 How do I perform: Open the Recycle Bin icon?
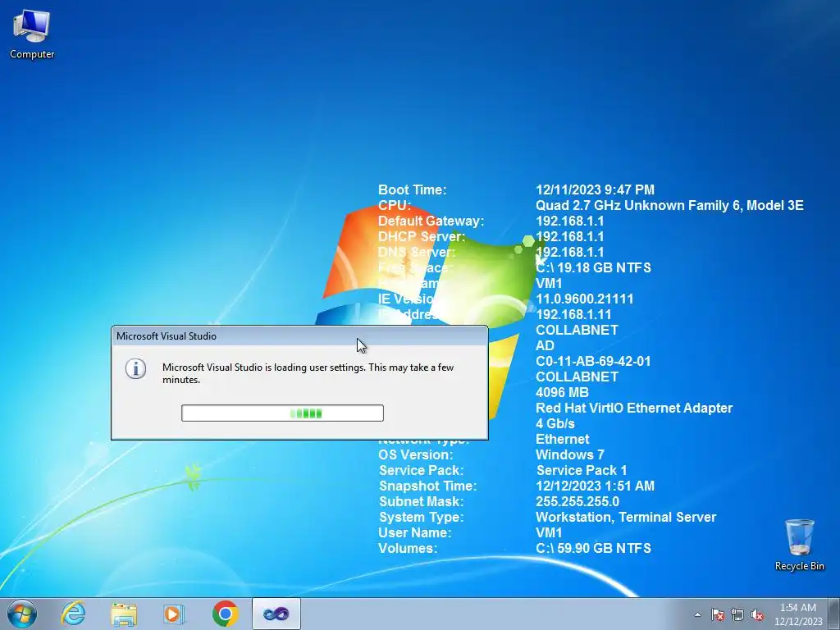799,545
